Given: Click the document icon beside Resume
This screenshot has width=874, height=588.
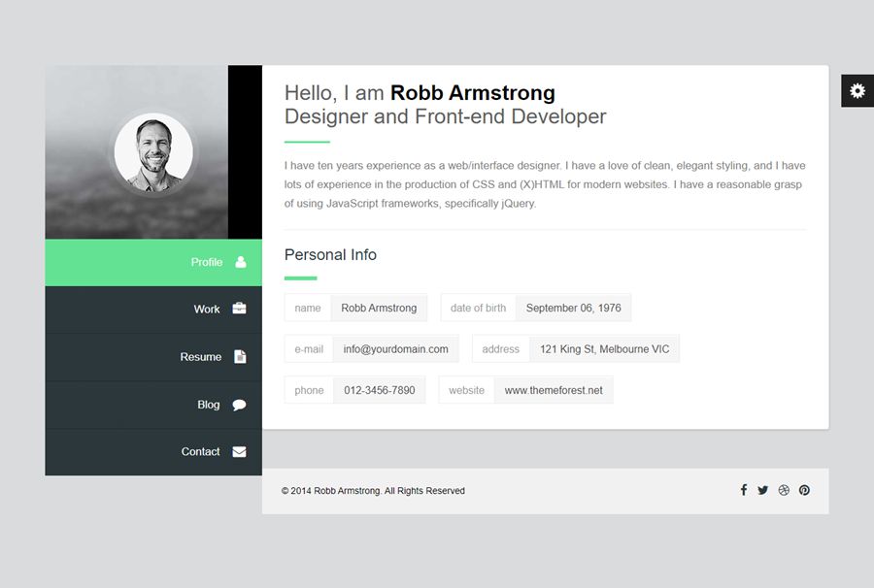Looking at the screenshot, I should click(240, 356).
